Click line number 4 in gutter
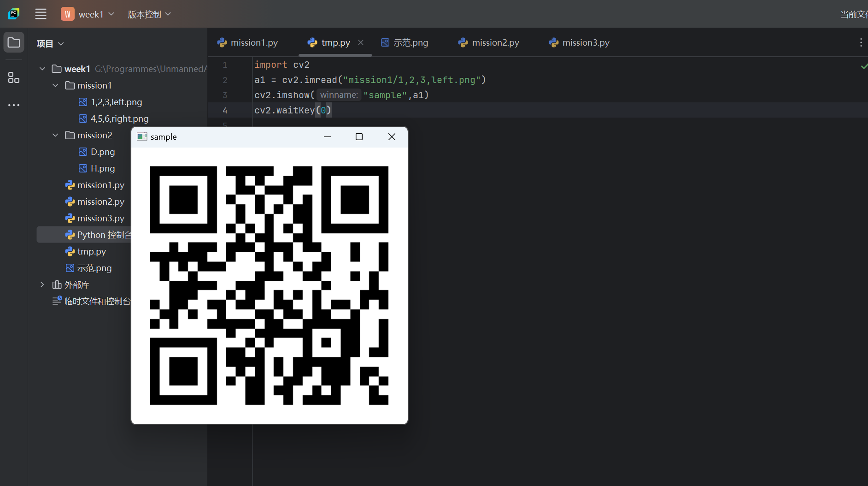Image resolution: width=868 pixels, height=486 pixels. coord(225,110)
